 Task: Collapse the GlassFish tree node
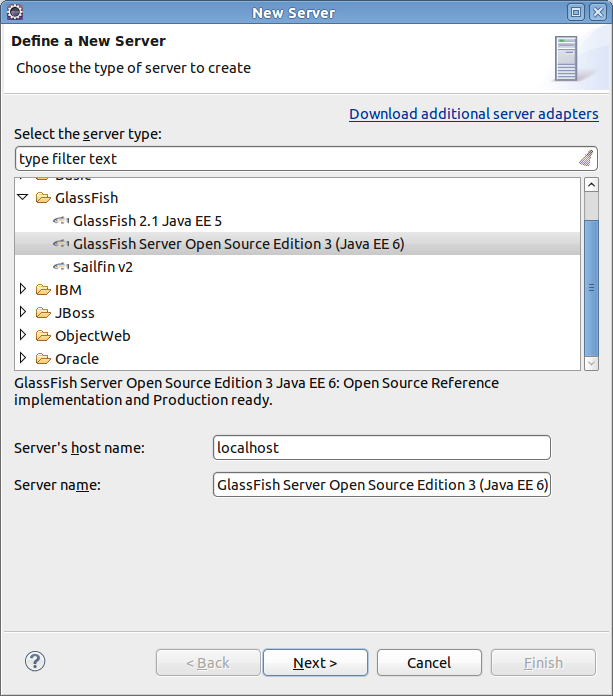23,197
